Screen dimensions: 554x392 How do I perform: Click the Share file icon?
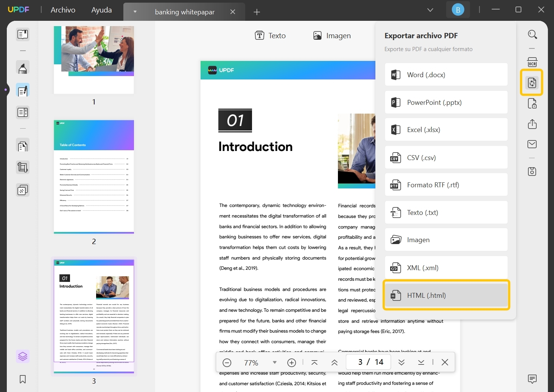click(x=532, y=124)
